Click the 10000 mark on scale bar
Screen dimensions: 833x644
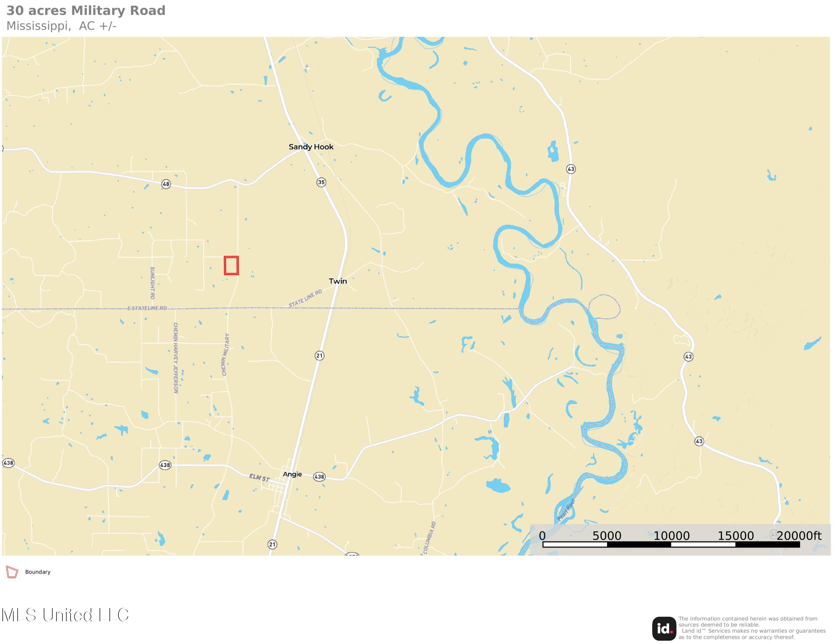(671, 536)
